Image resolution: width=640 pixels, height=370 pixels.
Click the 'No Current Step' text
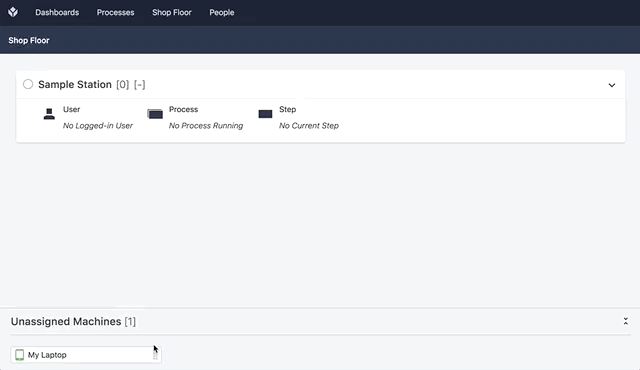(x=309, y=126)
